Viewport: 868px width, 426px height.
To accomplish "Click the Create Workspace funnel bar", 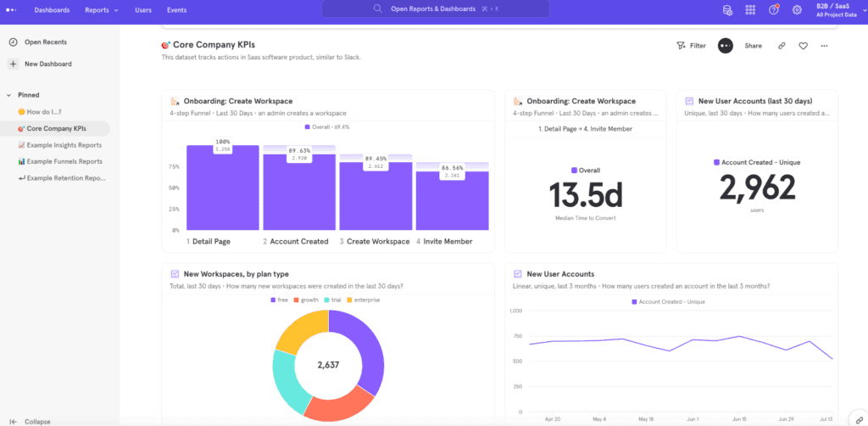I will [376, 196].
